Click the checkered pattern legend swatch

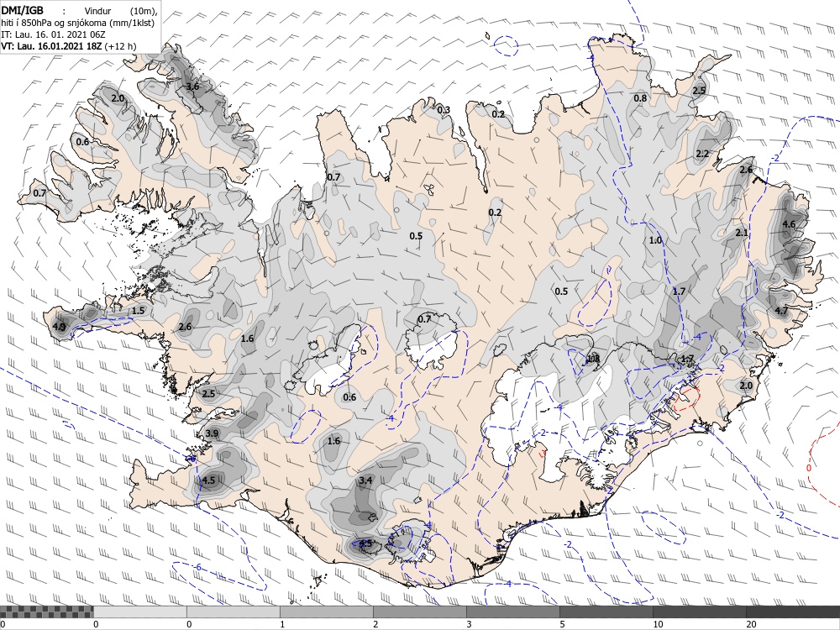[46, 612]
